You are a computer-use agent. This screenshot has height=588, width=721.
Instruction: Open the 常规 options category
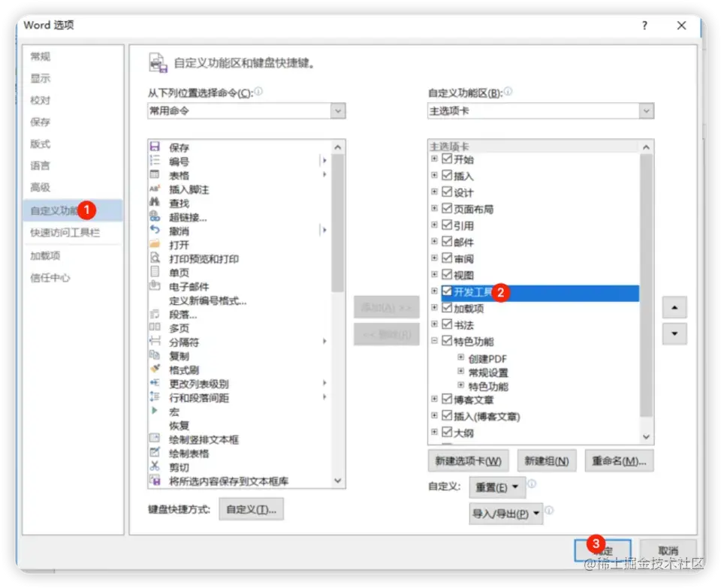click(x=41, y=56)
